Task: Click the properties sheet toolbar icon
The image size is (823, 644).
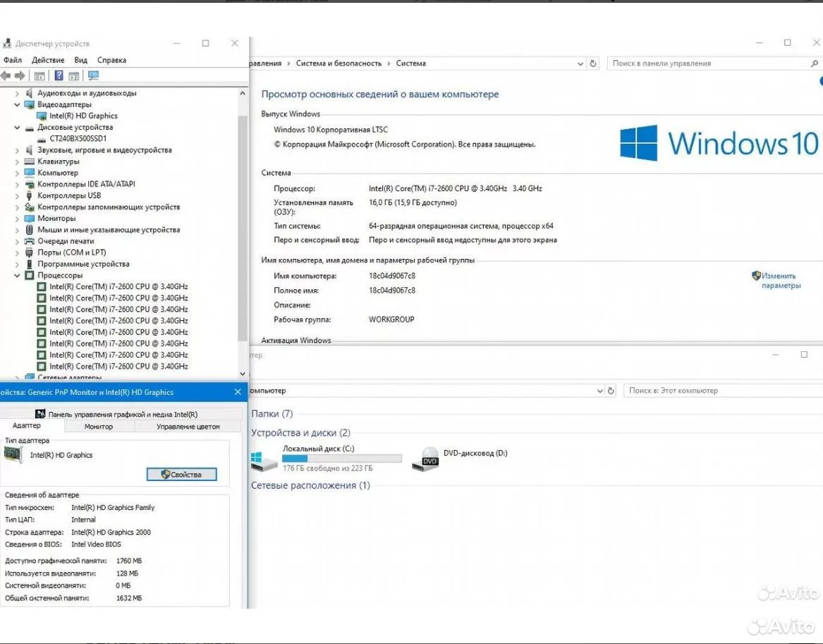Action: (x=74, y=76)
